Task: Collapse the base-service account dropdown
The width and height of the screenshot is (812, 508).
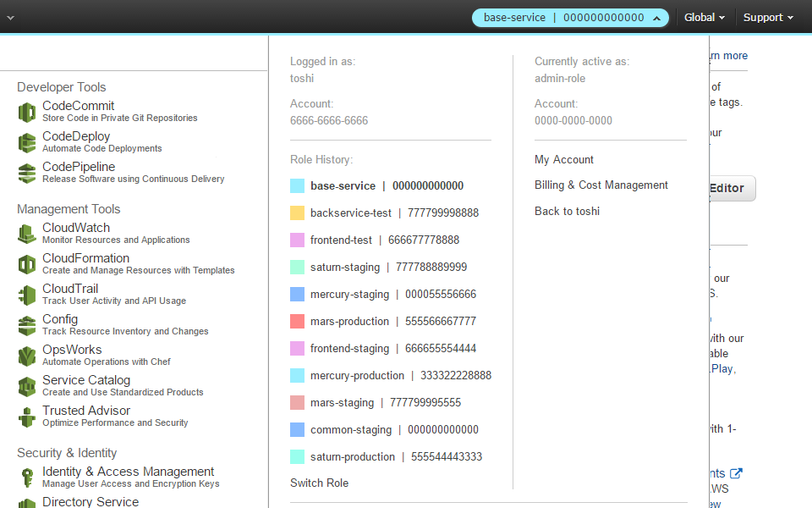Action: tap(570, 17)
